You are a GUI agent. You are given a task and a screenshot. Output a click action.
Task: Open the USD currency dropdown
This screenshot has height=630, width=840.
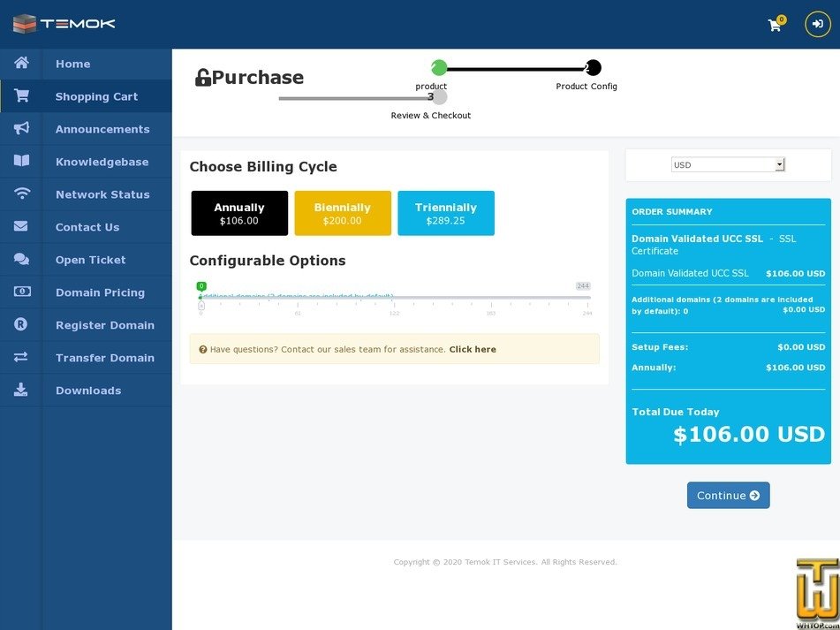point(728,165)
